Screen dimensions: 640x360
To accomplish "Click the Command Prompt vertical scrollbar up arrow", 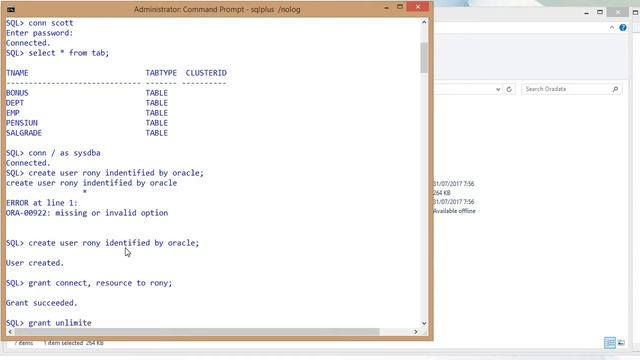I will click(x=424, y=22).
